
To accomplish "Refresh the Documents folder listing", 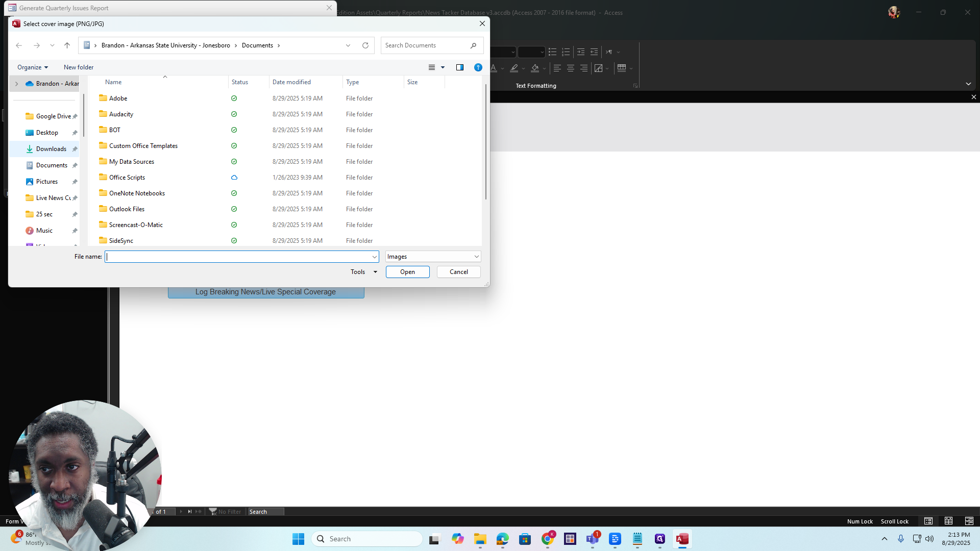I will point(365,45).
